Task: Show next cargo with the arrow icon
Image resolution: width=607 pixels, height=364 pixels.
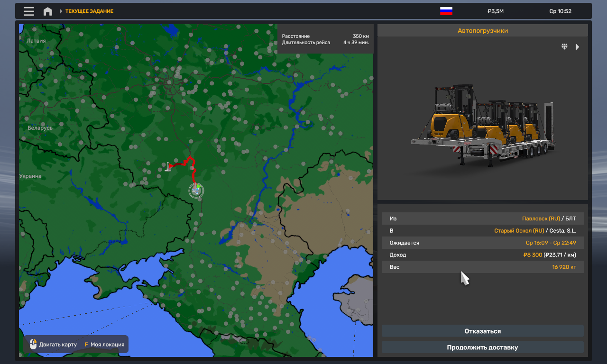Action: 577,47
